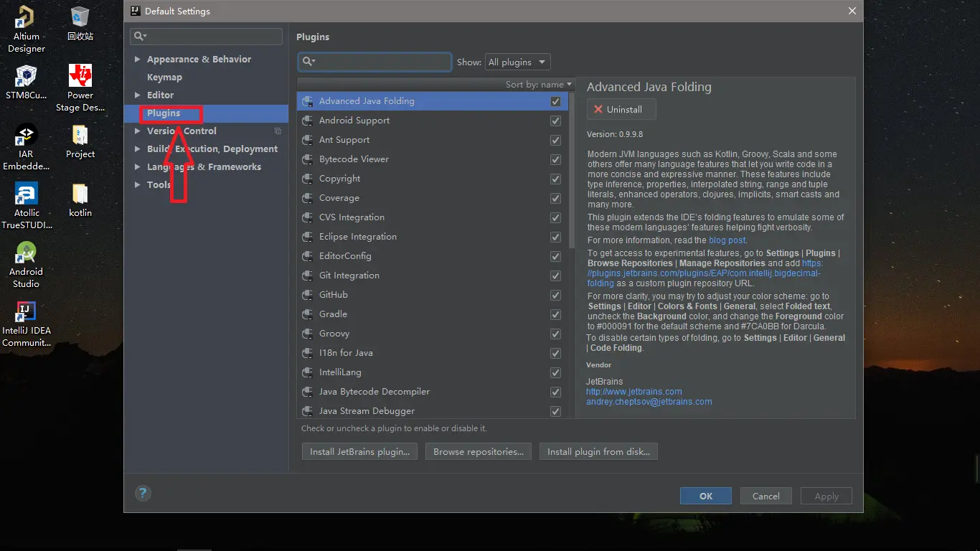Select the Project folder on desktop
The image size is (980, 551).
80,141
